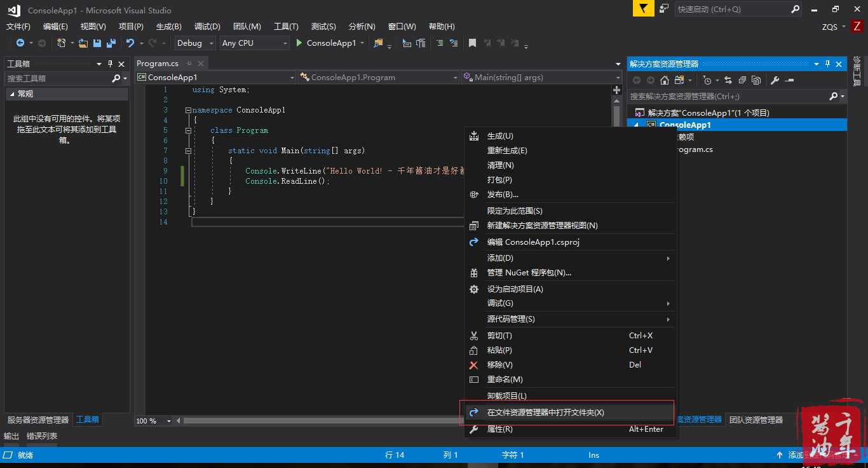Click the Quick Launch search box

731,10
